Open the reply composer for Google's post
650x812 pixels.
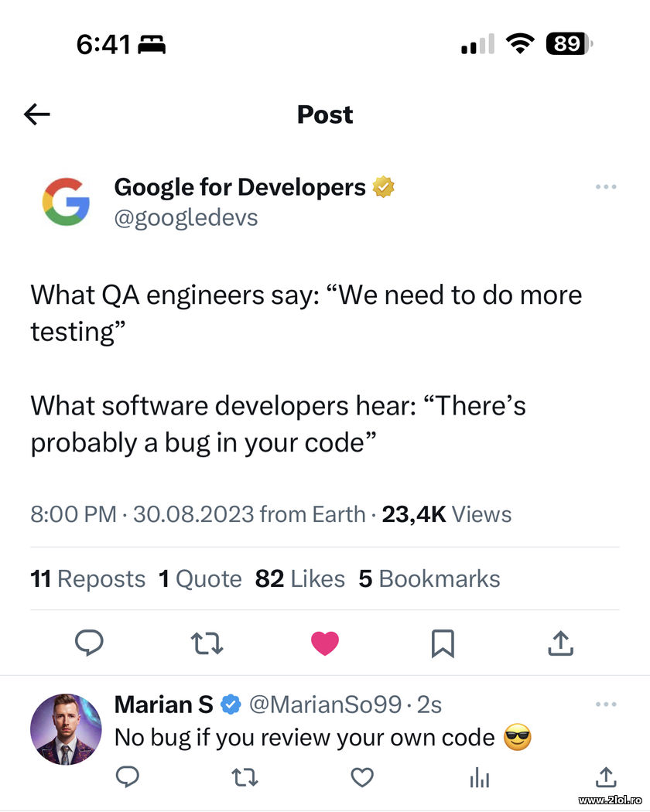coord(89,643)
